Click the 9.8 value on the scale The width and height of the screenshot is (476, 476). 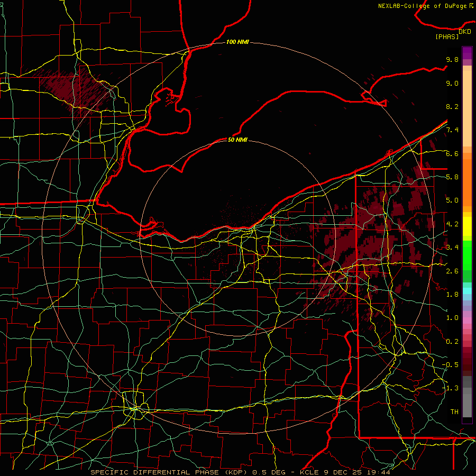[x=452, y=59]
